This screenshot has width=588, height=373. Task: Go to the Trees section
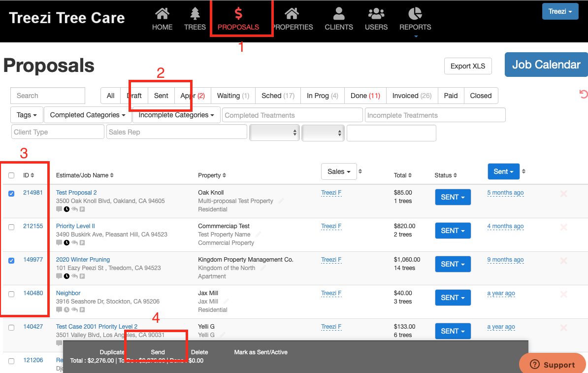tap(195, 19)
